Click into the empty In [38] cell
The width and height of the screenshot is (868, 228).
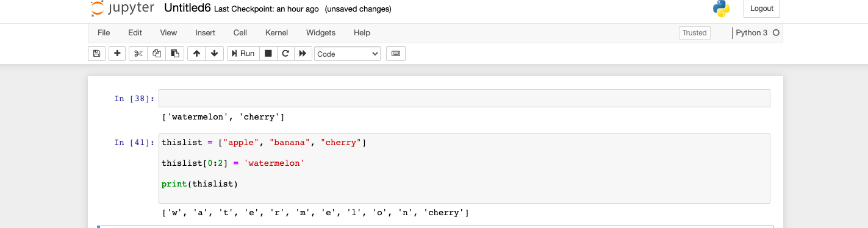[464, 98]
